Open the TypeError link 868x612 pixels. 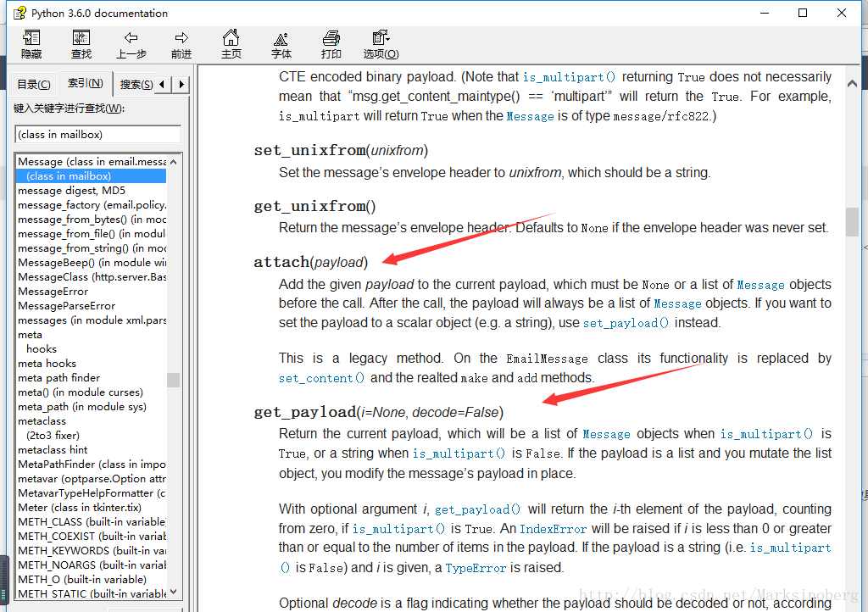[476, 568]
